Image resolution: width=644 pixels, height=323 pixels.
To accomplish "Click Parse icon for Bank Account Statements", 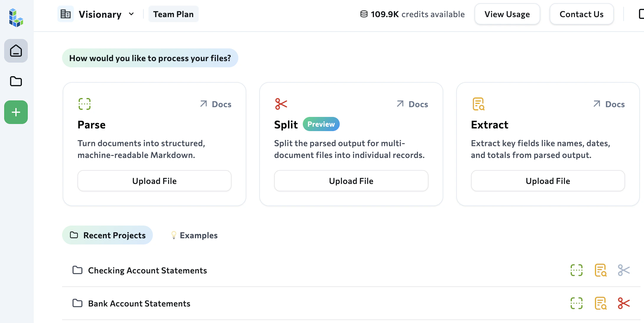I will tap(576, 303).
